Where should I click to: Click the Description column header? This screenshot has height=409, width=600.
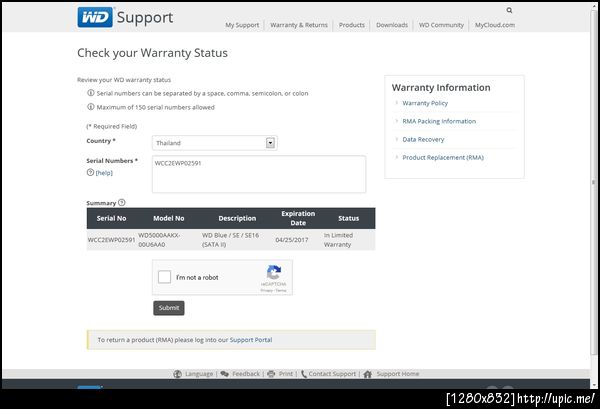coord(237,218)
